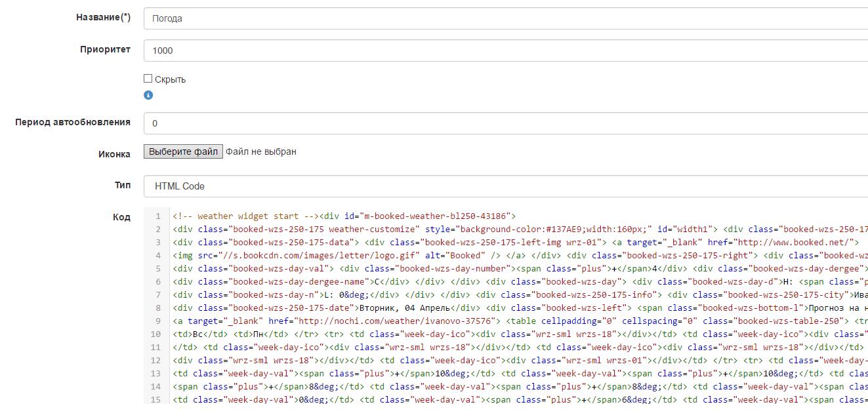Click the Приоритет field with value 1000
This screenshot has width=868, height=419.
pos(505,50)
